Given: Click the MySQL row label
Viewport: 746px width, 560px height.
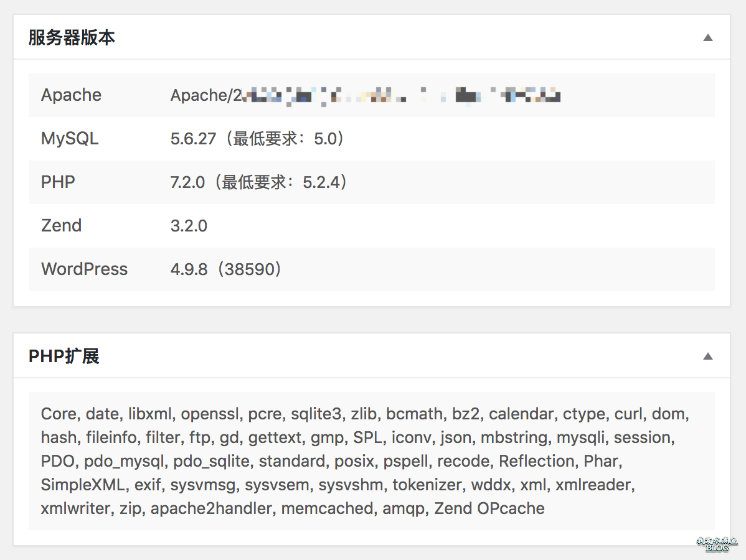Looking at the screenshot, I should tap(70, 138).
